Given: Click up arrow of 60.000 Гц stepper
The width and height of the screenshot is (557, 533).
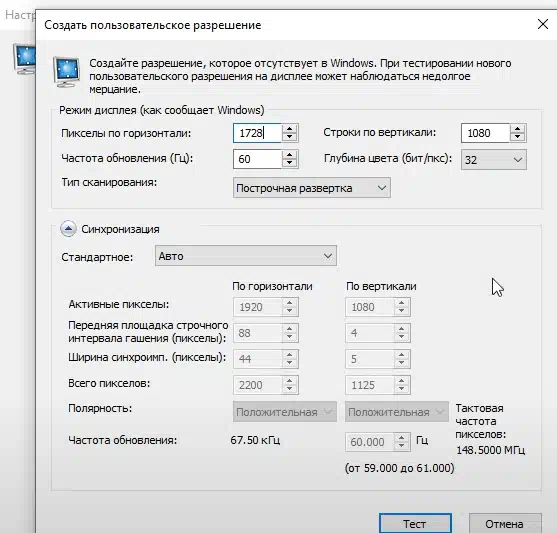Looking at the screenshot, I should (x=401, y=438).
